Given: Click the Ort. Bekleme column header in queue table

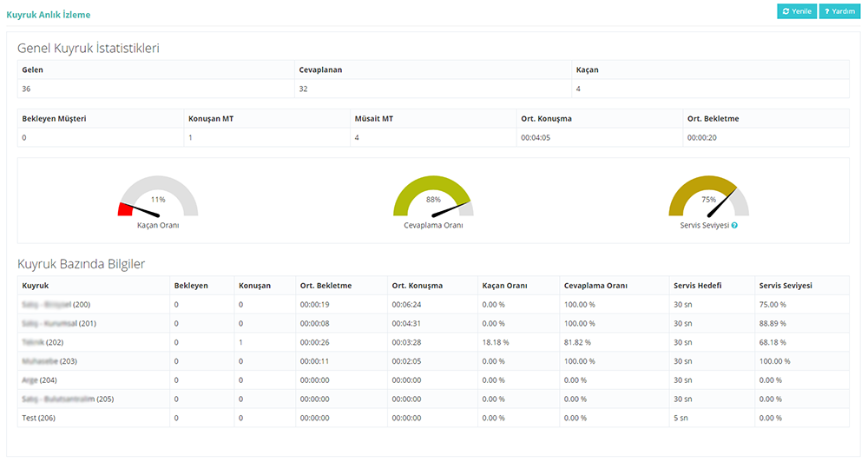Looking at the screenshot, I should [325, 286].
